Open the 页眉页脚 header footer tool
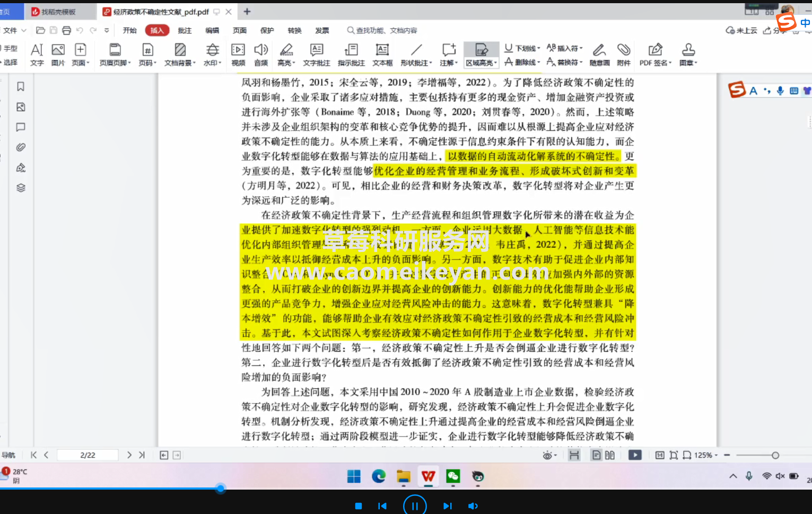812x514 pixels. coord(115,55)
